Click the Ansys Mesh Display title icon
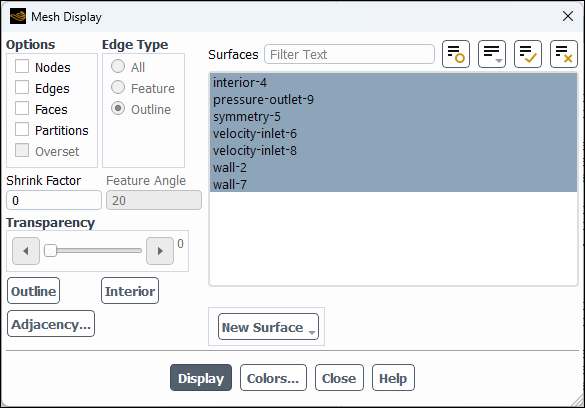This screenshot has height=408, width=585. point(18,16)
